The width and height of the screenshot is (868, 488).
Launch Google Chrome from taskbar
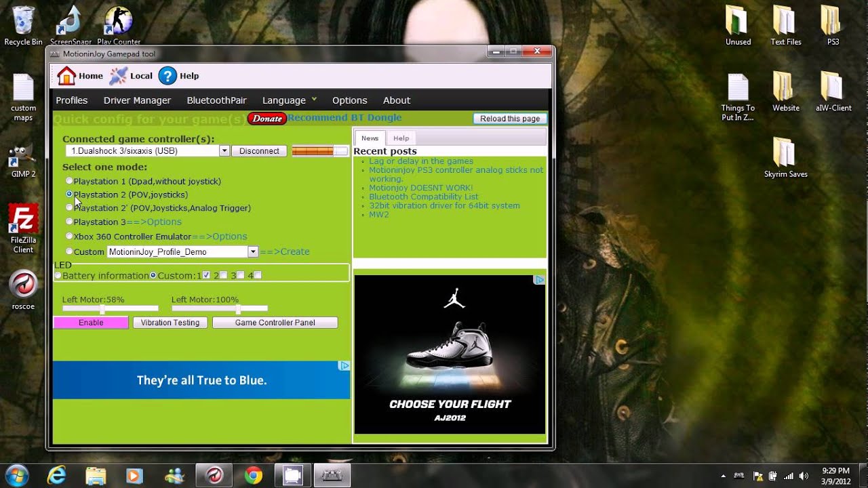pos(254,476)
